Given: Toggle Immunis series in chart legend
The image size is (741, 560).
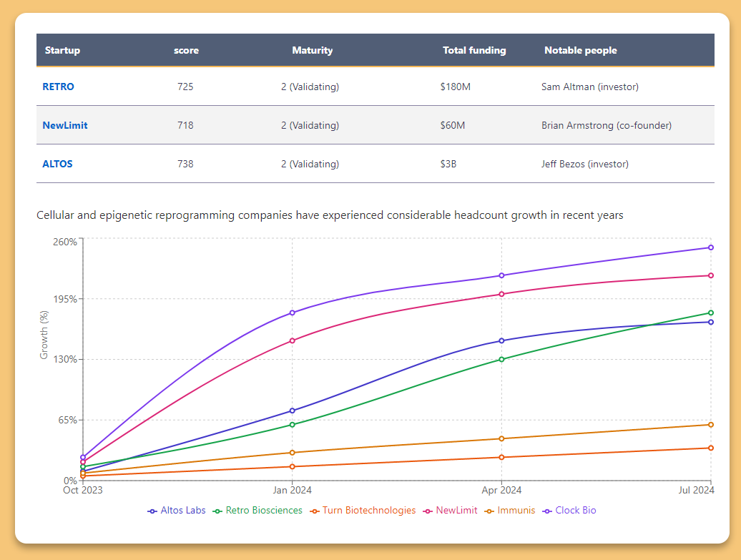Looking at the screenshot, I should point(510,511).
